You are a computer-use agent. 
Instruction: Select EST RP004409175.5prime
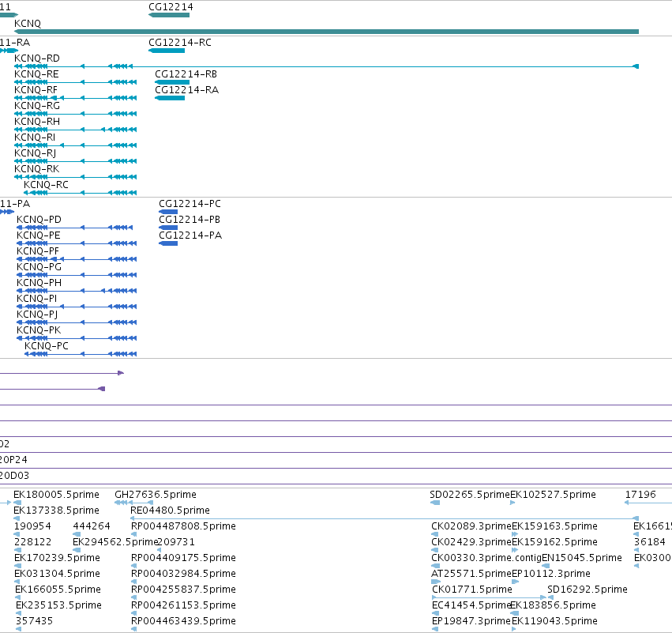[x=183, y=559]
